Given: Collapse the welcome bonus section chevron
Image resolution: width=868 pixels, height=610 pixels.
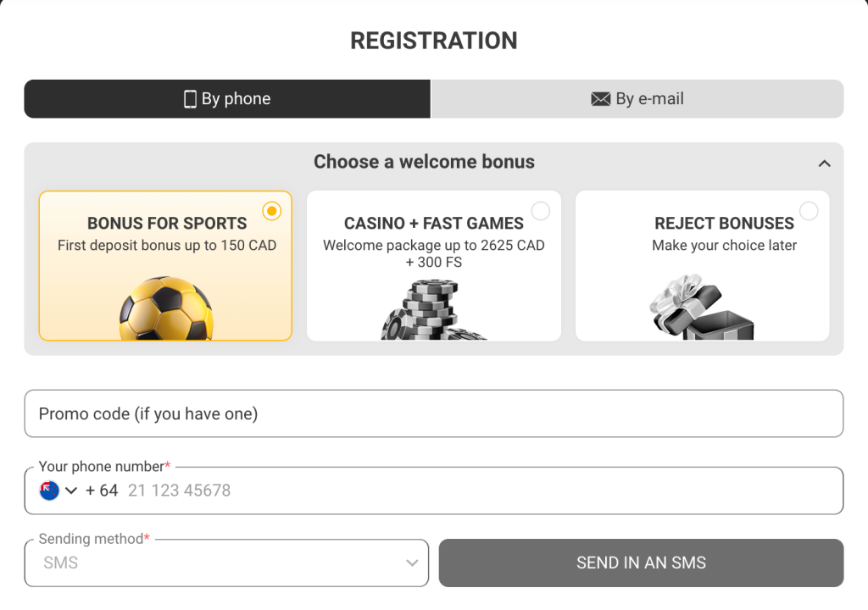Looking at the screenshot, I should tap(824, 164).
